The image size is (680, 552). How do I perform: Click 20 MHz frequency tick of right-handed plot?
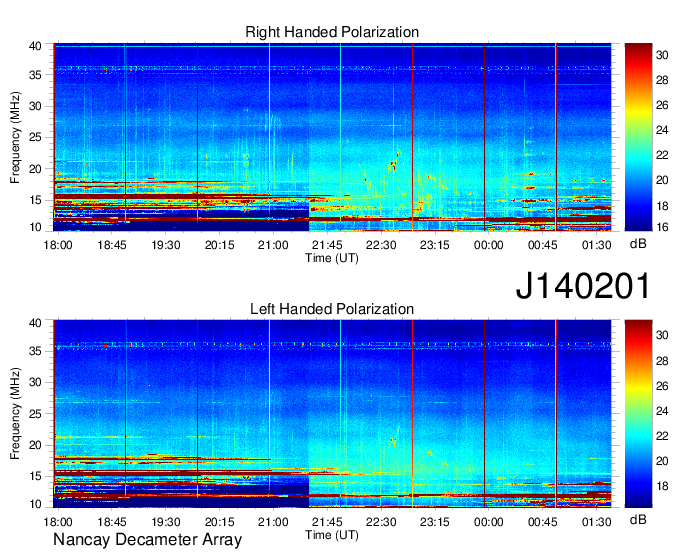(36, 169)
